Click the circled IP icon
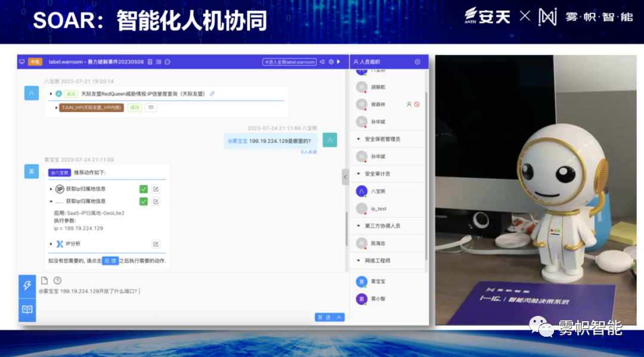 (60, 189)
